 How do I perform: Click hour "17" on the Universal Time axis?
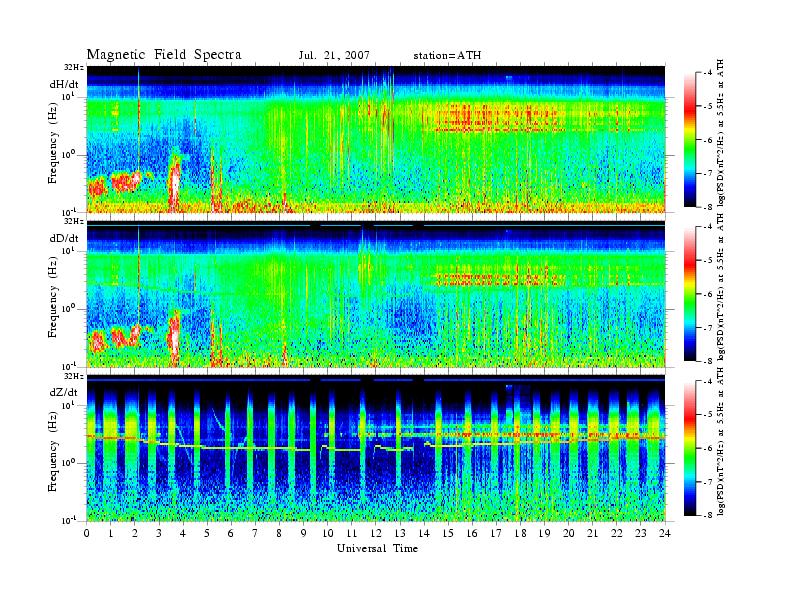tap(497, 533)
